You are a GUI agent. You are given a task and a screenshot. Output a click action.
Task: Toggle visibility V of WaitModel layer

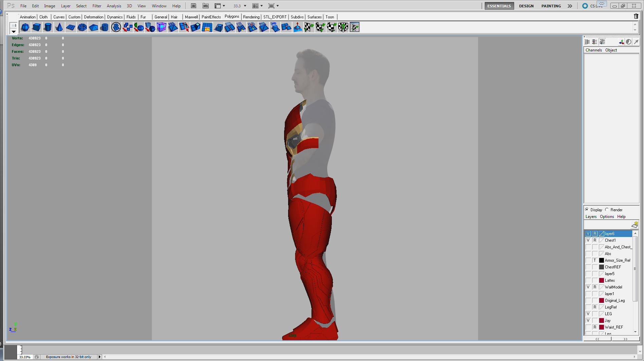point(588,287)
